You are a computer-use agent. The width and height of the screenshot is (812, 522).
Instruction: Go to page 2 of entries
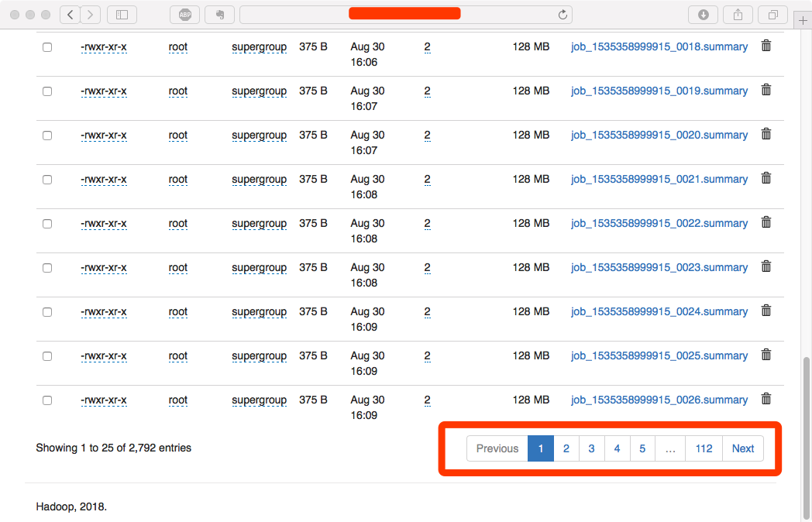566,448
